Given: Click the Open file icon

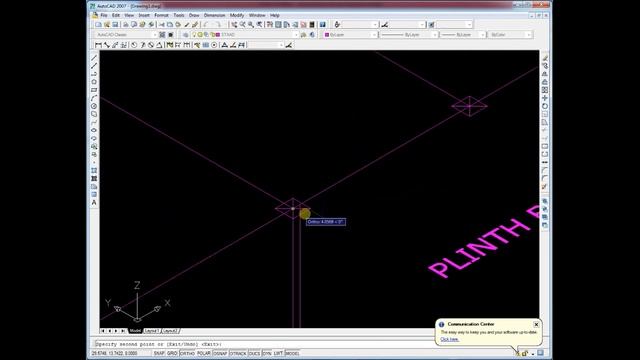Looking at the screenshot, I should coord(107,25).
